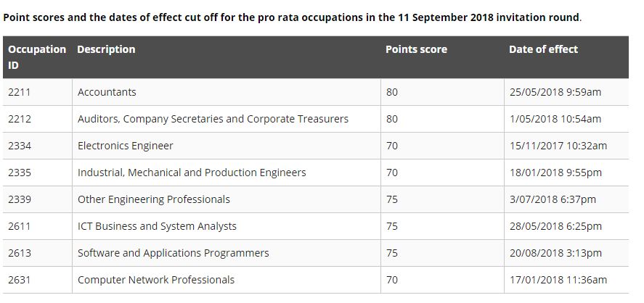Select the Electronics Engineer row description
The height and width of the screenshot is (303, 644).
point(227,146)
